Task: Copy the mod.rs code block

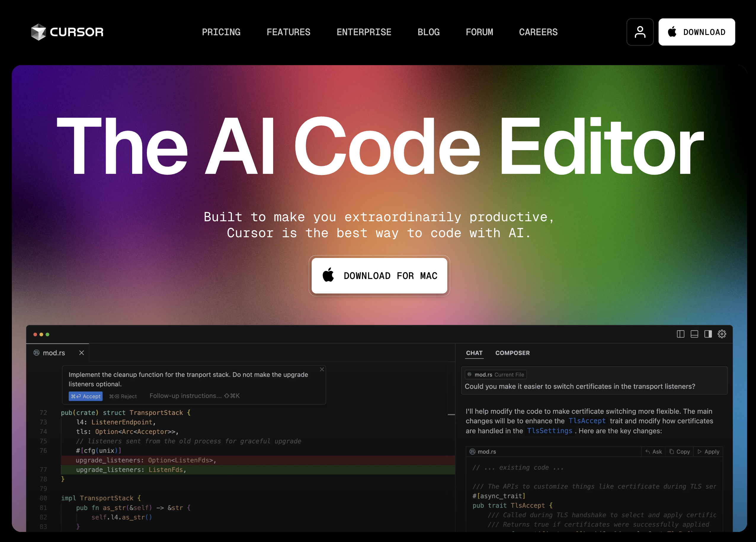Action: pyautogui.click(x=679, y=452)
